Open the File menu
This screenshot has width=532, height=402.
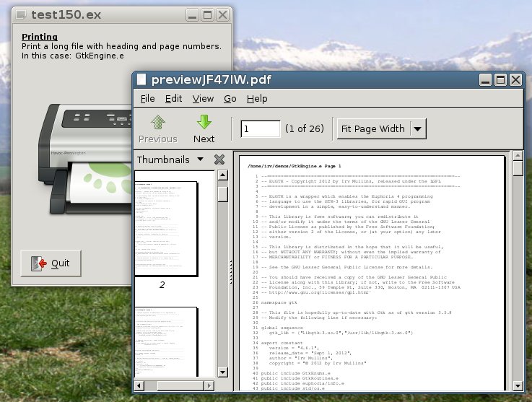click(147, 99)
